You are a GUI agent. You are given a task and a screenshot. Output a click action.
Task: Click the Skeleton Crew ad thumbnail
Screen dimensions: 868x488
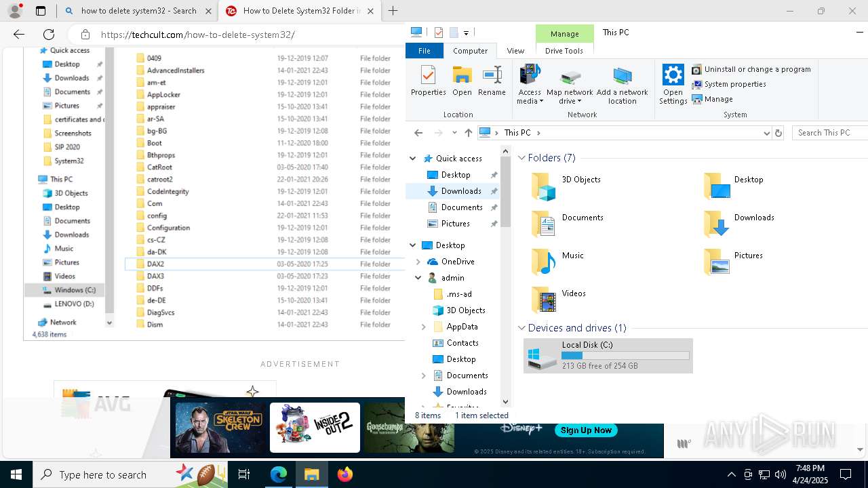tap(220, 428)
